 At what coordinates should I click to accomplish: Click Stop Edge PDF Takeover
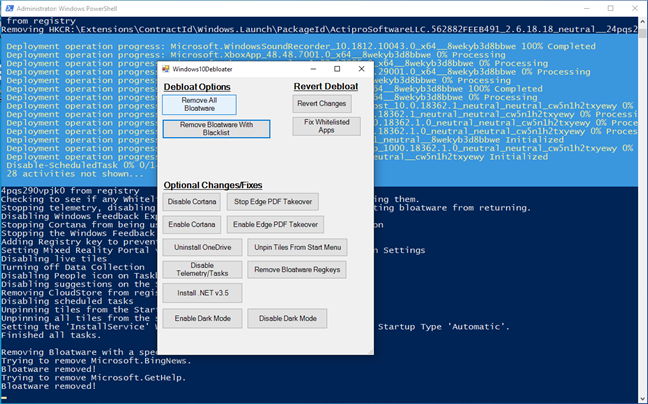point(273,202)
